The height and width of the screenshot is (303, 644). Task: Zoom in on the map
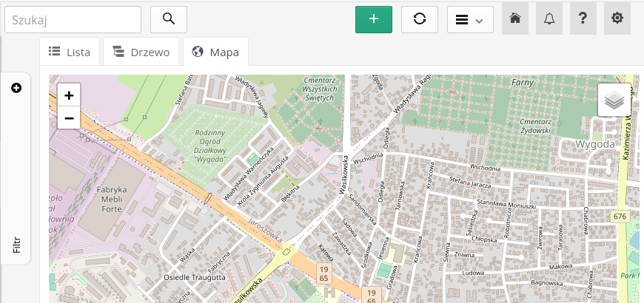click(69, 95)
